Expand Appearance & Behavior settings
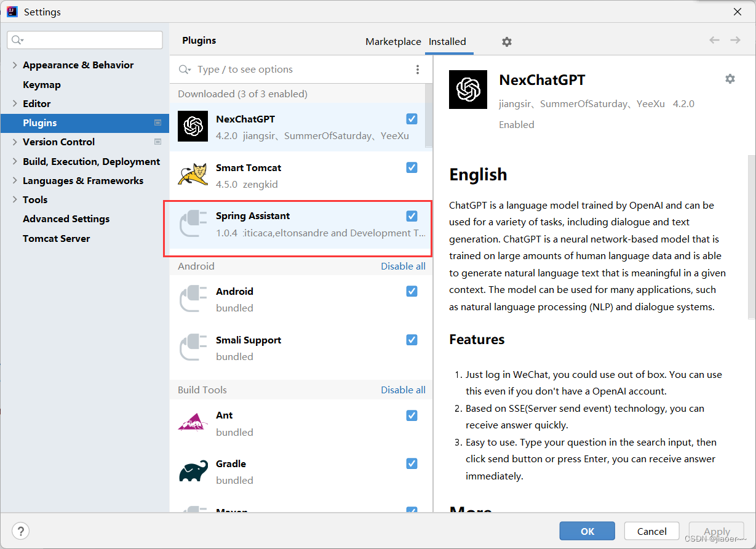 (x=15, y=65)
